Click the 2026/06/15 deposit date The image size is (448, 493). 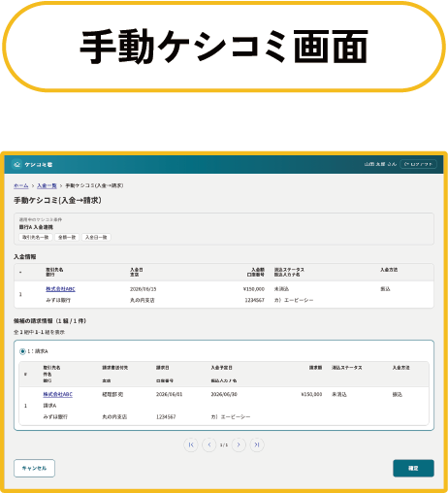(x=143, y=289)
